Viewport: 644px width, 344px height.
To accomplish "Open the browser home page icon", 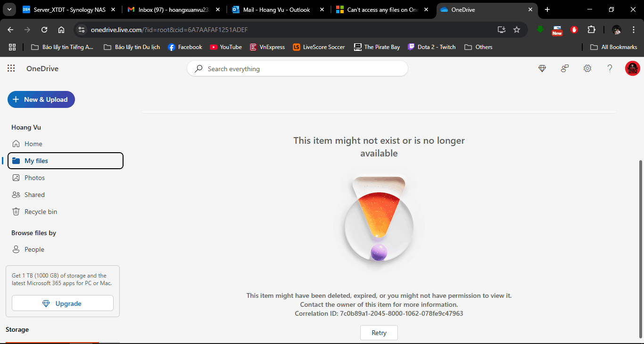I will click(x=61, y=30).
